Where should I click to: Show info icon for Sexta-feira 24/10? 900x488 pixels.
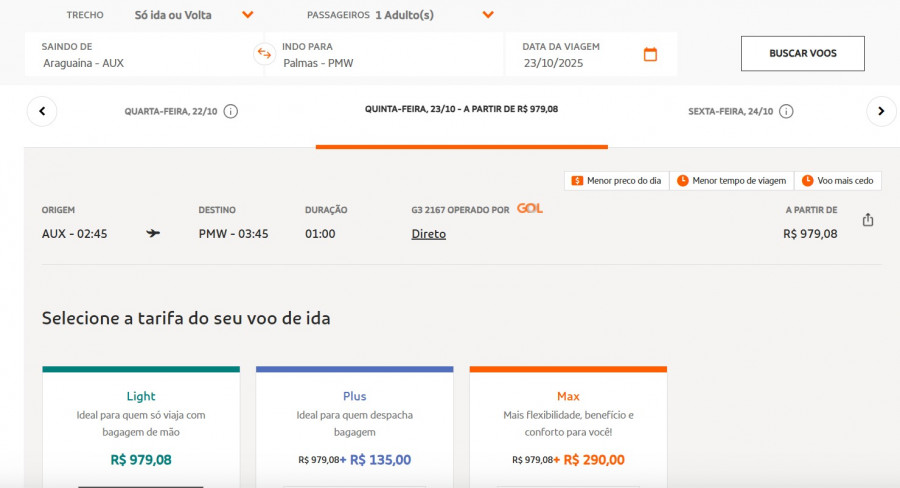786,111
